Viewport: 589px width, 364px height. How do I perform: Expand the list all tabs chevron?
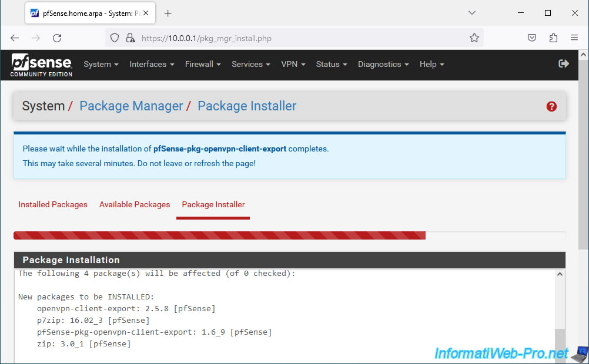(x=472, y=13)
